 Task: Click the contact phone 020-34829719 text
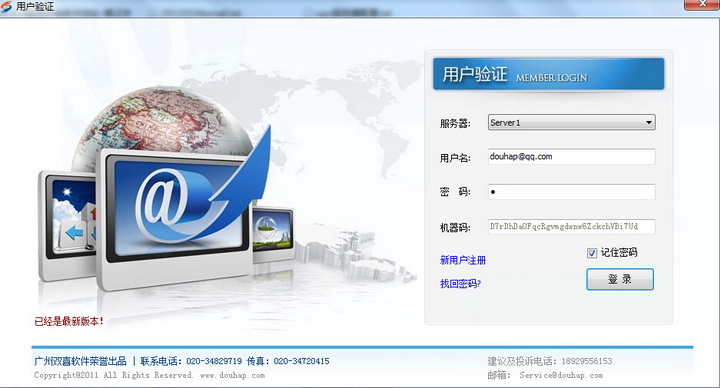coord(214,361)
